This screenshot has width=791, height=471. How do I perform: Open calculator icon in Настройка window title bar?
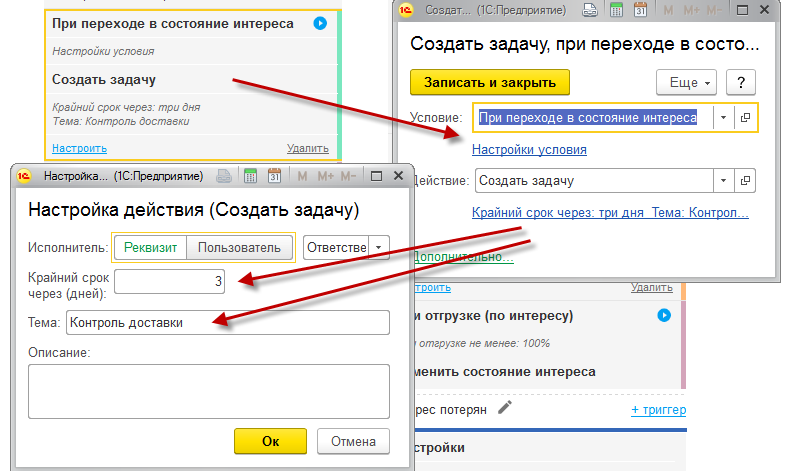(x=250, y=176)
